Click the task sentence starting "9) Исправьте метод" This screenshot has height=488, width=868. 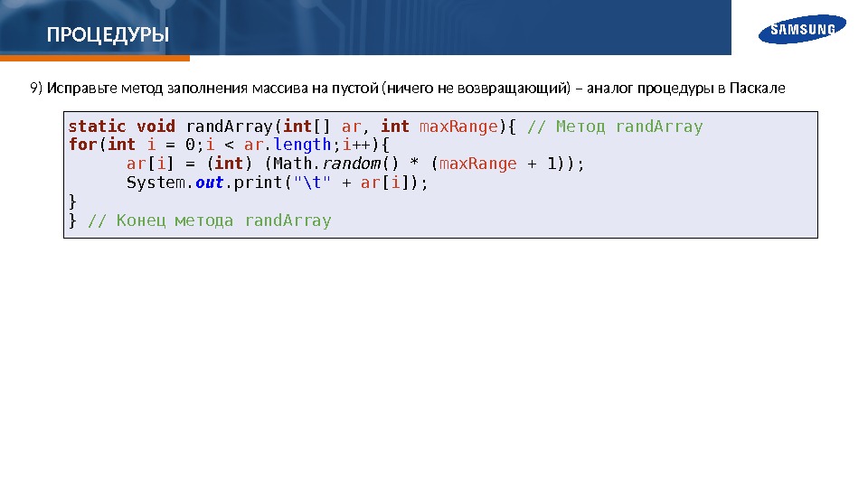pyautogui.click(x=408, y=88)
